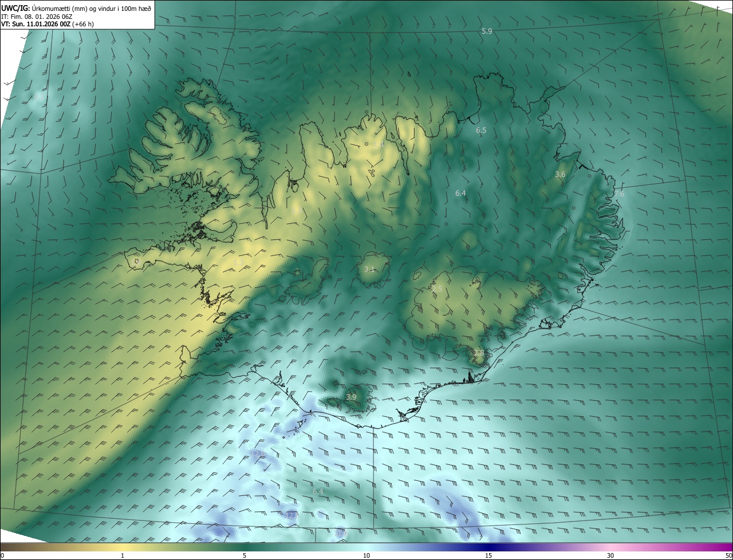The image size is (733, 560).
Task: Click the 6.4 value over inland northeast Iceland
Action: tap(460, 194)
